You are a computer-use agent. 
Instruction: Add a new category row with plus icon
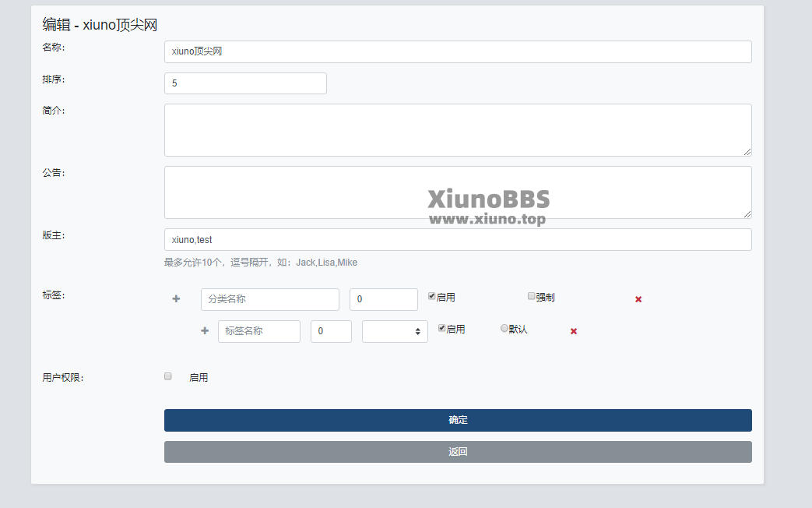(x=176, y=299)
